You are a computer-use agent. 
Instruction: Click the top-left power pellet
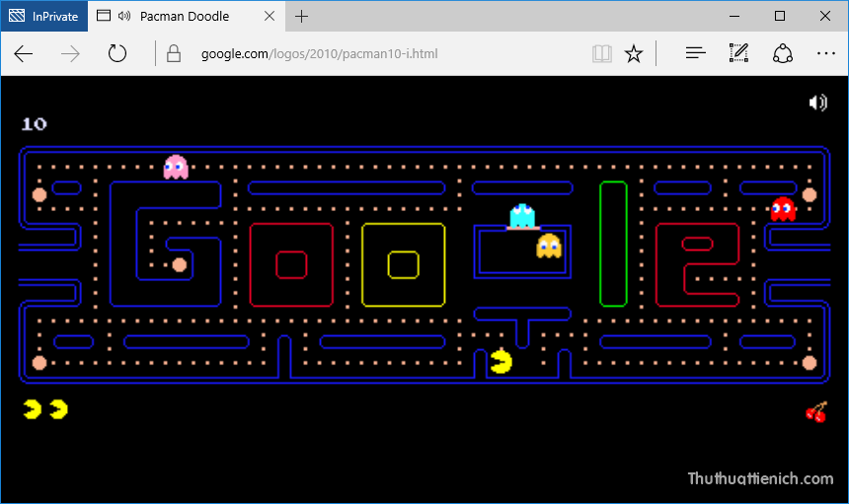pos(39,194)
